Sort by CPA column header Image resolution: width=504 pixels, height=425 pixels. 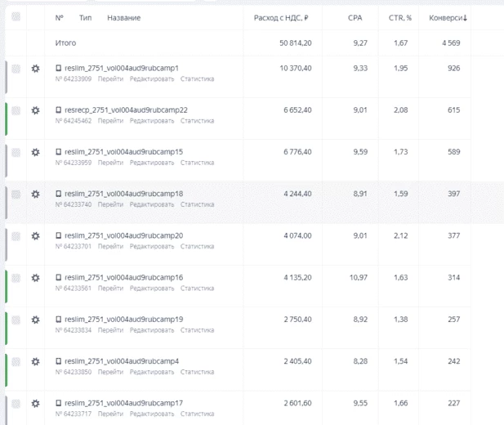point(355,18)
